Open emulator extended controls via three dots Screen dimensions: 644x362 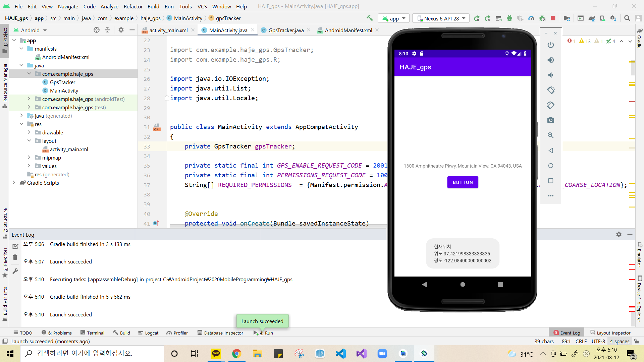[x=550, y=196]
